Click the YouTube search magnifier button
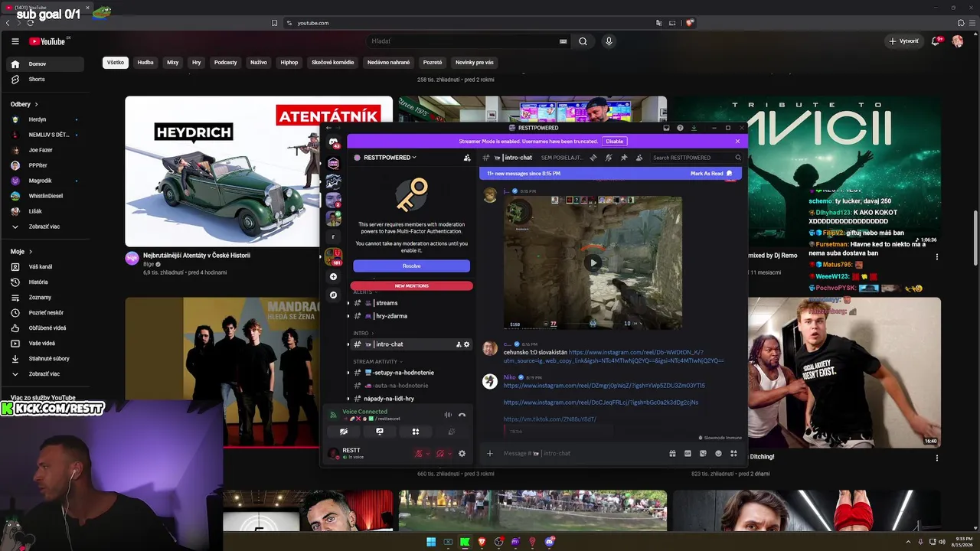980x551 pixels. [583, 41]
